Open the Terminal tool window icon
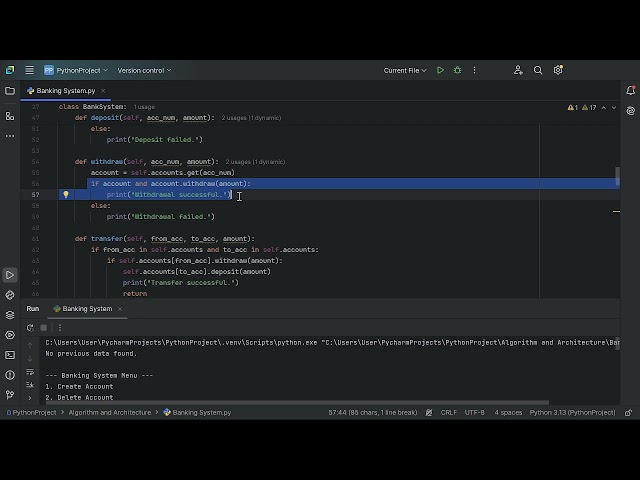 click(10, 355)
